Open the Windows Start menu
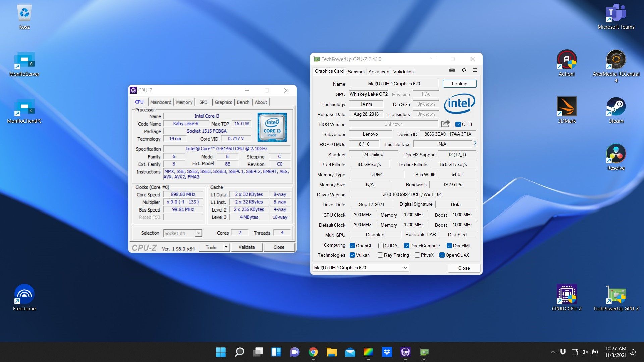The width and height of the screenshot is (644, 362). click(221, 352)
